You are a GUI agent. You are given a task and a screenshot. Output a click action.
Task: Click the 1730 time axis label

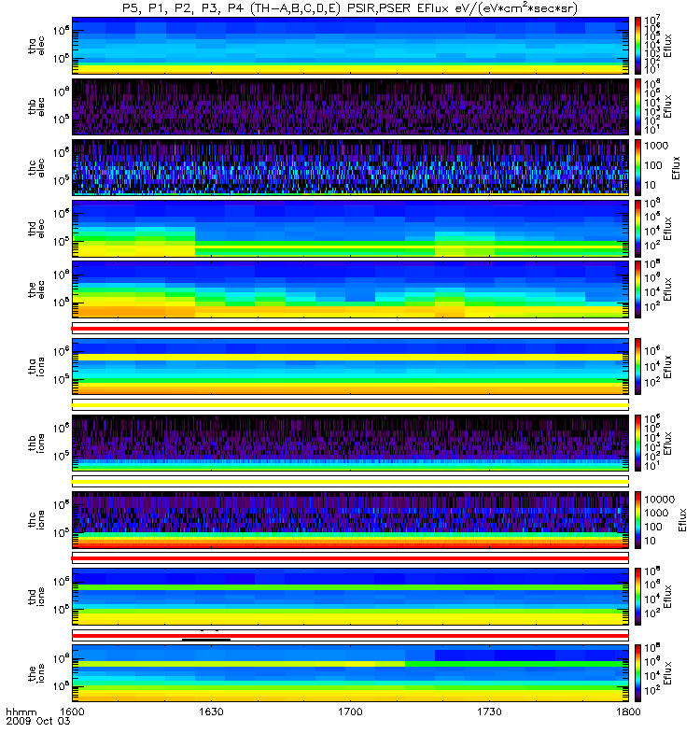pos(489,712)
